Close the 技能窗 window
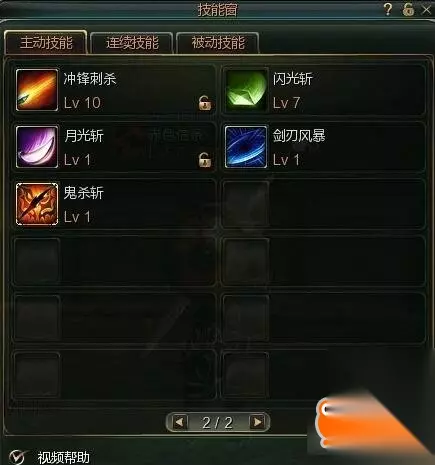 pos(427,9)
